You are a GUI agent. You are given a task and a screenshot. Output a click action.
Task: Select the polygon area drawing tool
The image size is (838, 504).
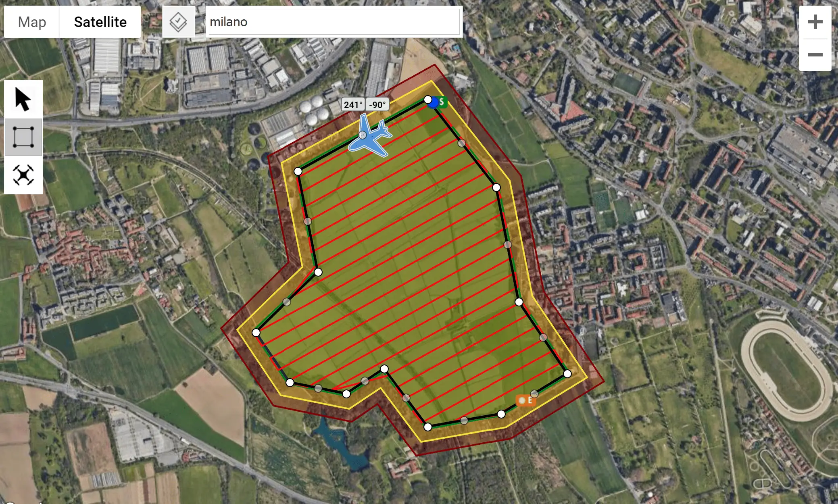(x=23, y=137)
